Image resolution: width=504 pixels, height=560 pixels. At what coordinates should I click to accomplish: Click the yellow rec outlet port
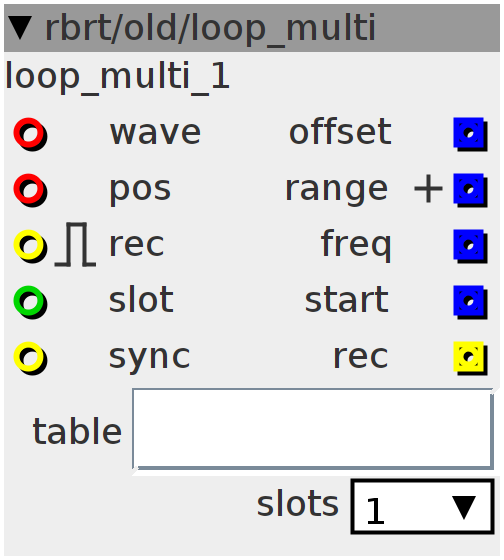point(470,358)
